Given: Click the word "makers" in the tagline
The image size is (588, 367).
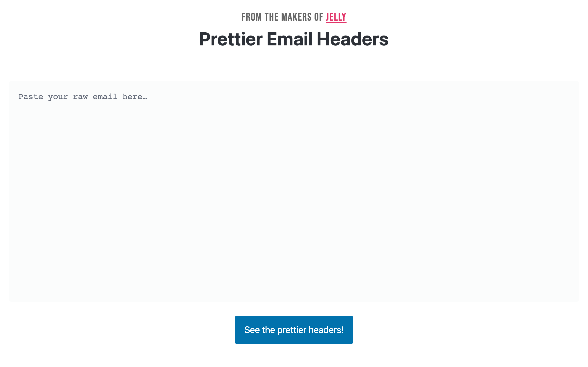Looking at the screenshot, I should pyautogui.click(x=296, y=17).
